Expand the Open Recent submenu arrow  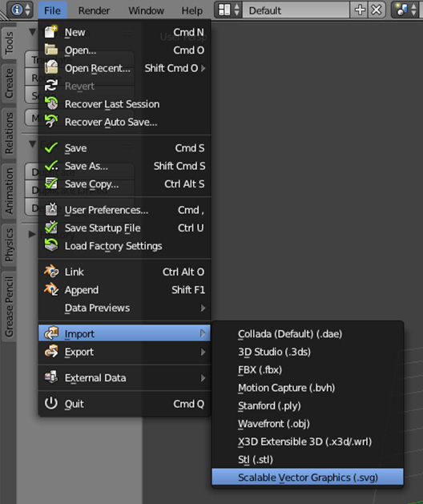coord(203,68)
